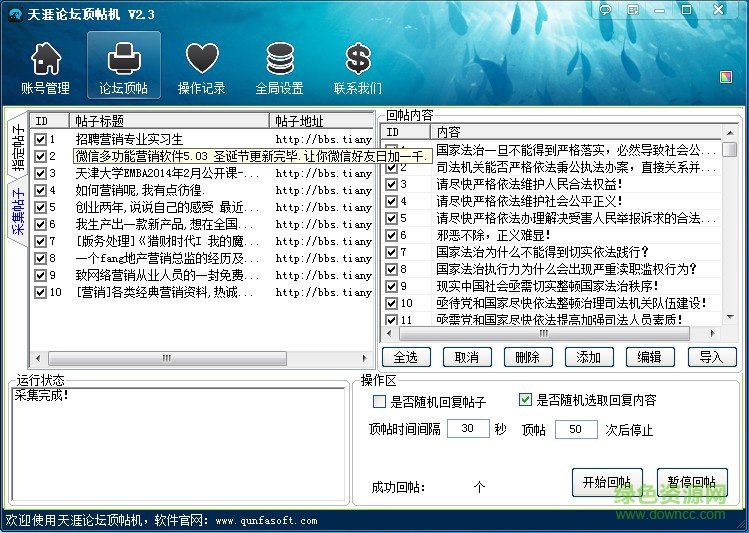Switch to the 指定帖子 side tab
Image resolution: width=749 pixels, height=533 pixels.
pos(18,147)
